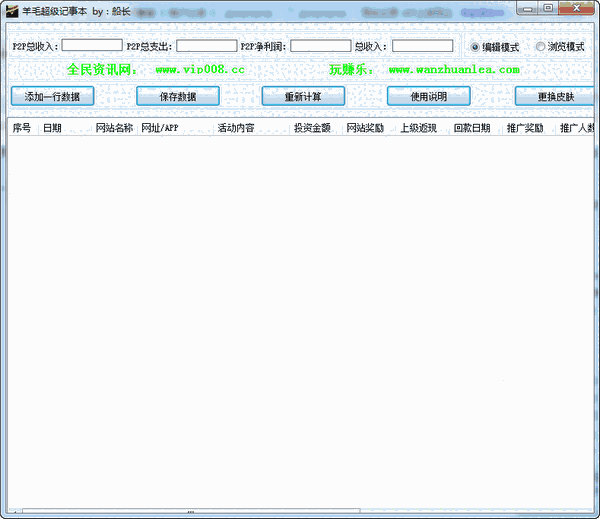Click the 添加一行数据 button
The image size is (600, 519).
click(52, 96)
